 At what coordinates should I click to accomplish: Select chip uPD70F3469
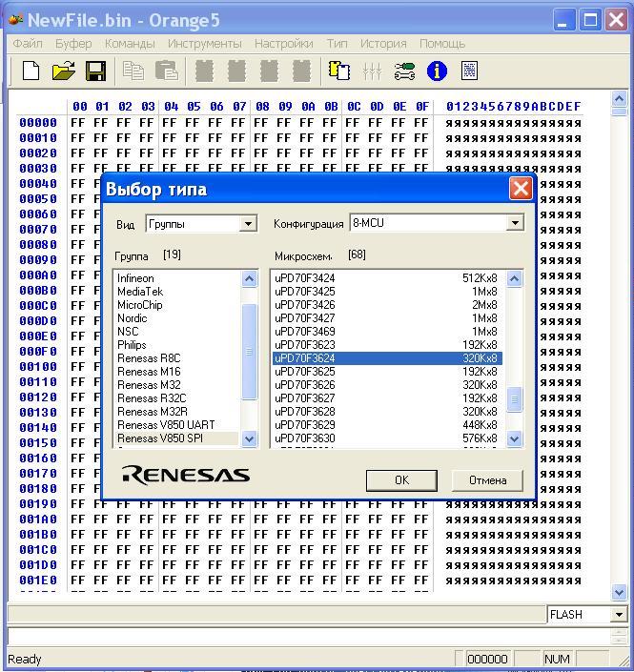[387, 332]
